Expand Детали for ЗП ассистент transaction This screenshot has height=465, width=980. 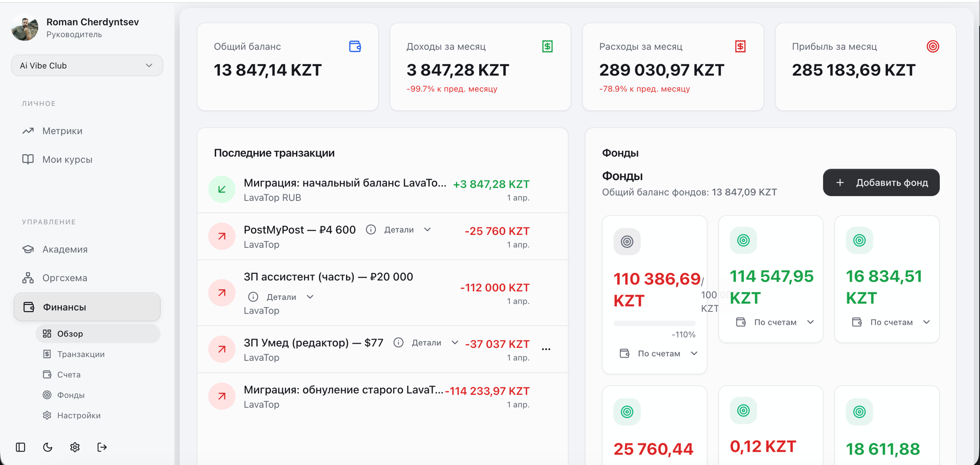(290, 297)
